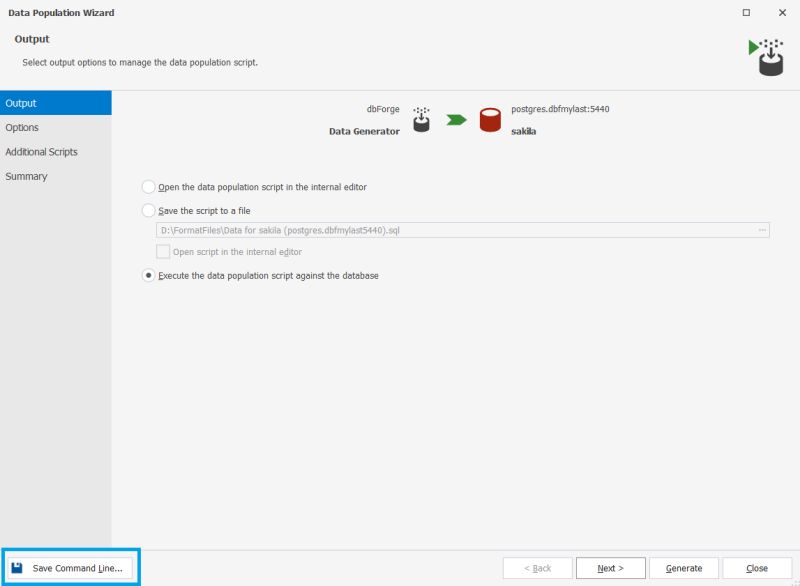Click the Close button at bottom
Screen dimensions: 800x586
[757, 568]
